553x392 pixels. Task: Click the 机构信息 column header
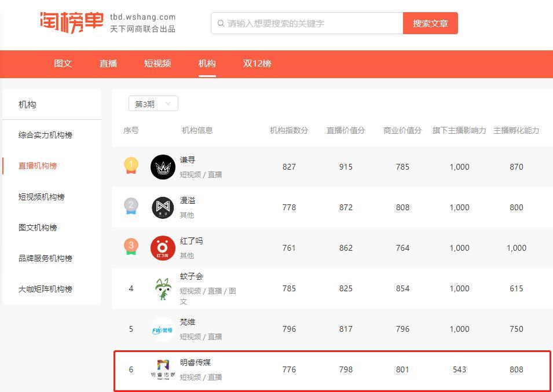(197, 130)
